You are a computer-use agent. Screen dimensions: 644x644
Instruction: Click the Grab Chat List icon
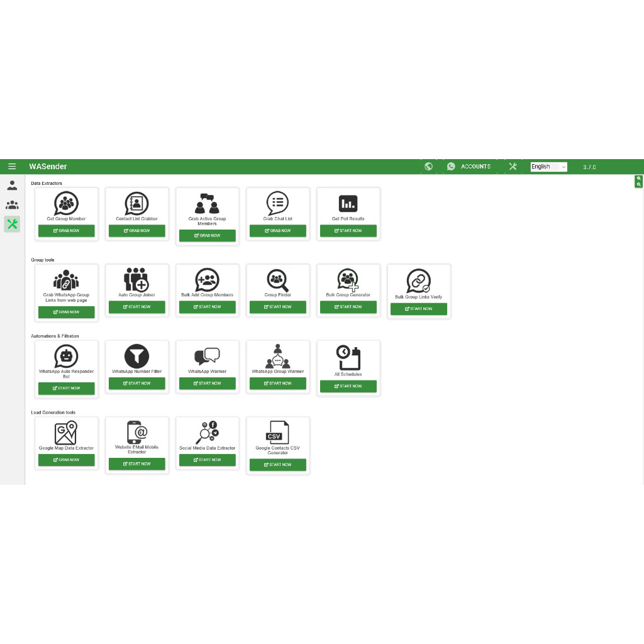(x=277, y=203)
